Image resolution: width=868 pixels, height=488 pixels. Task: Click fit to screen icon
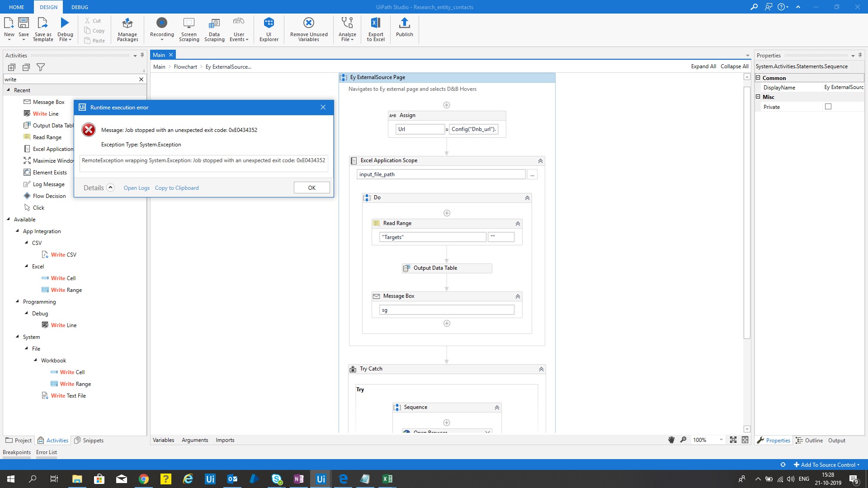pos(733,440)
